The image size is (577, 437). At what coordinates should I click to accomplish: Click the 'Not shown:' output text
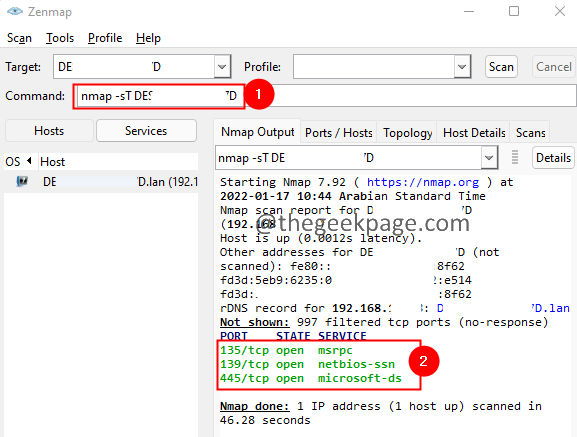(255, 322)
